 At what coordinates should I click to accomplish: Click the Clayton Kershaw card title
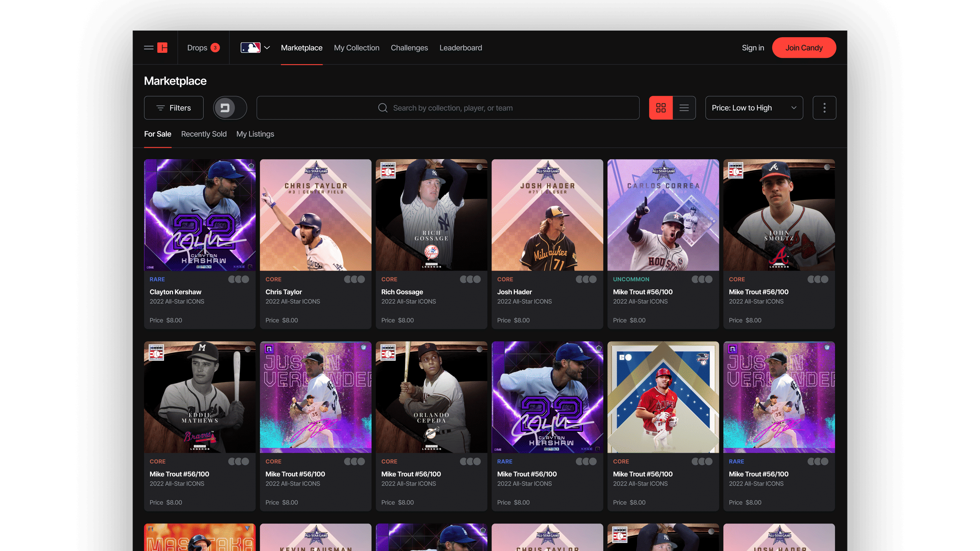coord(175,292)
